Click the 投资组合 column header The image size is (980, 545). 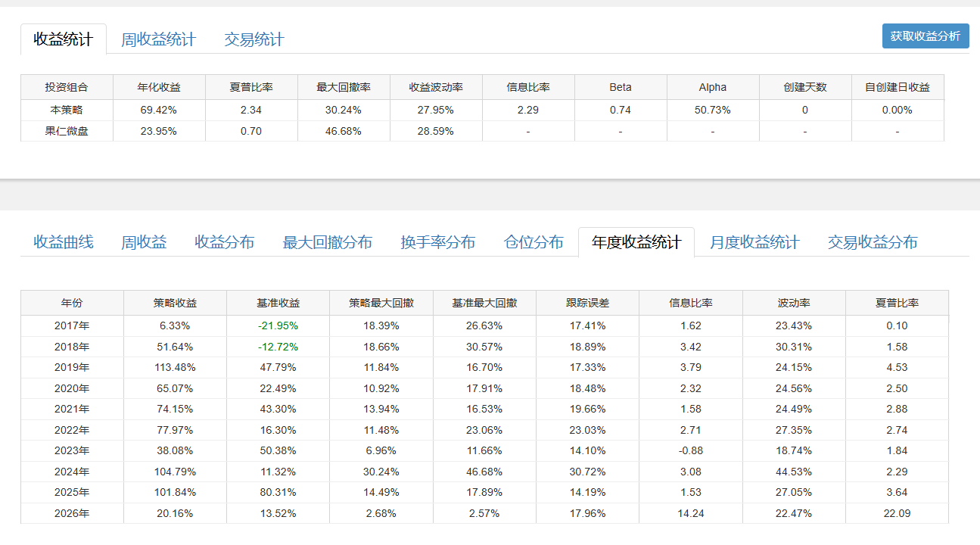67,87
